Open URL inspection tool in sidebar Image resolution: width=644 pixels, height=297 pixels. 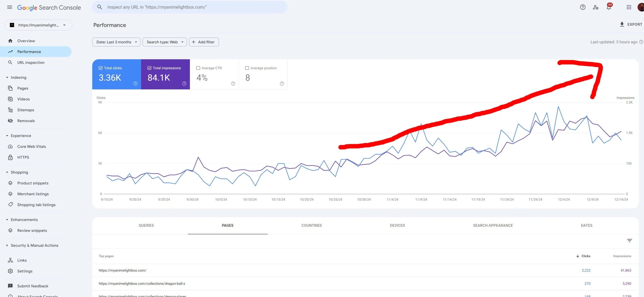tap(31, 62)
